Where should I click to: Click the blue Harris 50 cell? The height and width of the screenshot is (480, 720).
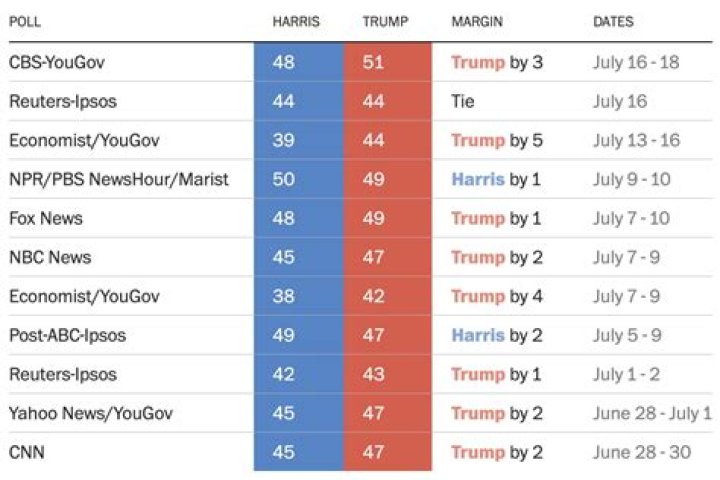(x=283, y=179)
